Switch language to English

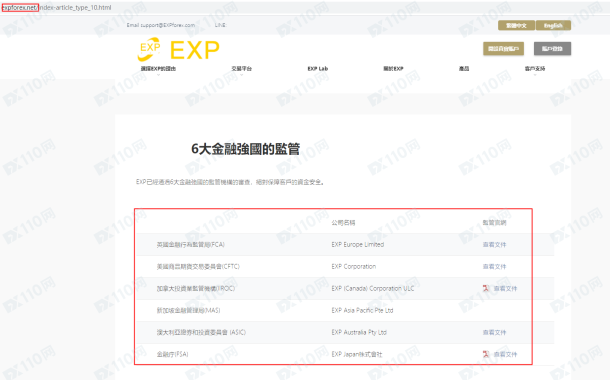(553, 25)
